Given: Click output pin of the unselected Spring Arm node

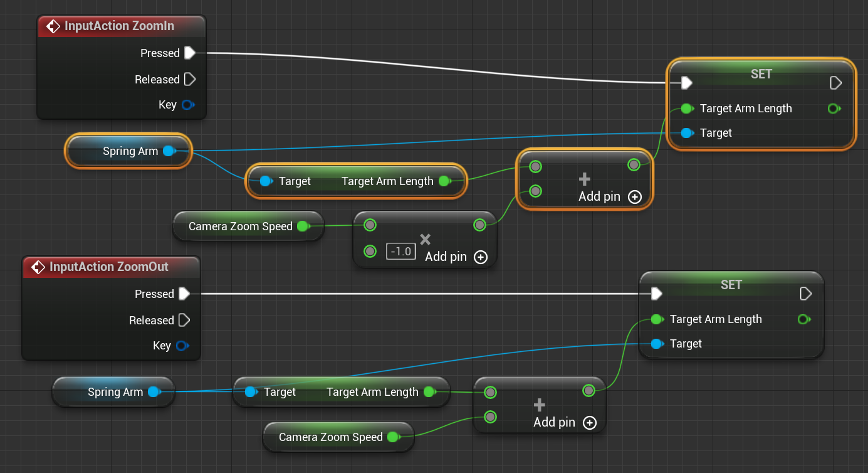Looking at the screenshot, I should click(x=154, y=392).
